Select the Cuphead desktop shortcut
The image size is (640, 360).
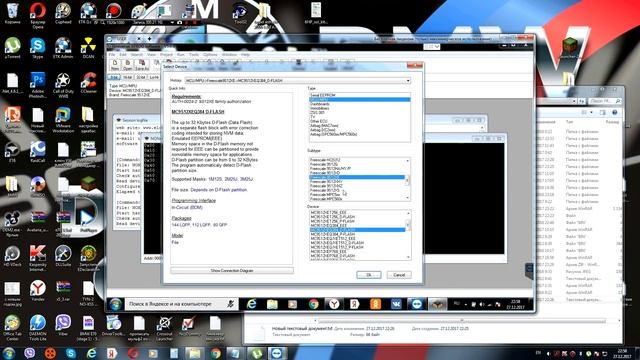click(63, 13)
